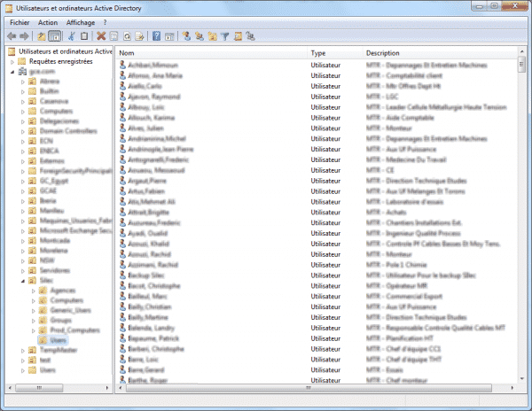This screenshot has width=532, height=411.
Task: Click the Back arrow toolbar icon
Action: 12,36
